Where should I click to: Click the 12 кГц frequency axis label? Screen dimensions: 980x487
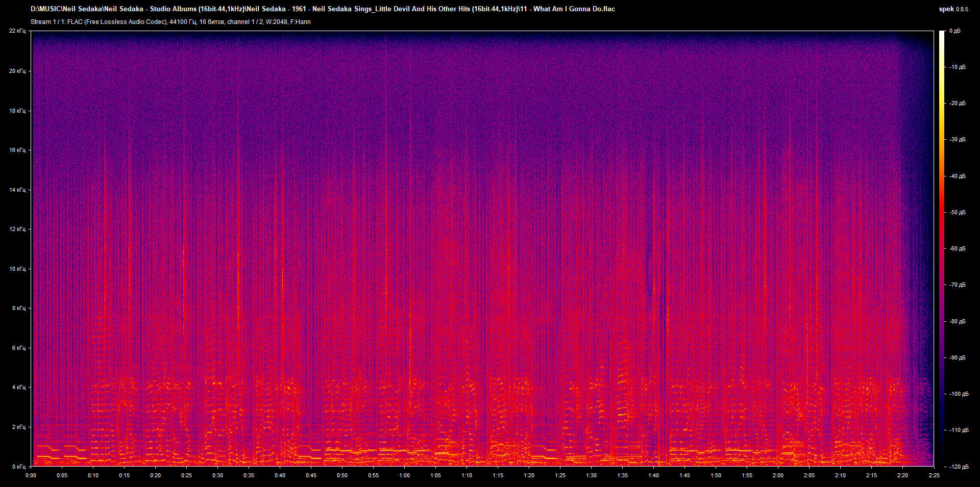17,229
